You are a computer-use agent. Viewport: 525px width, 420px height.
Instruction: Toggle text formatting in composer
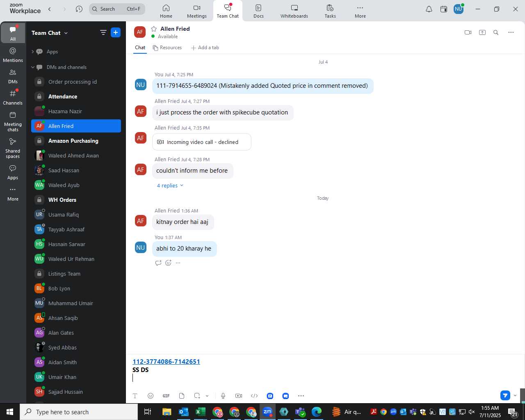(135, 396)
